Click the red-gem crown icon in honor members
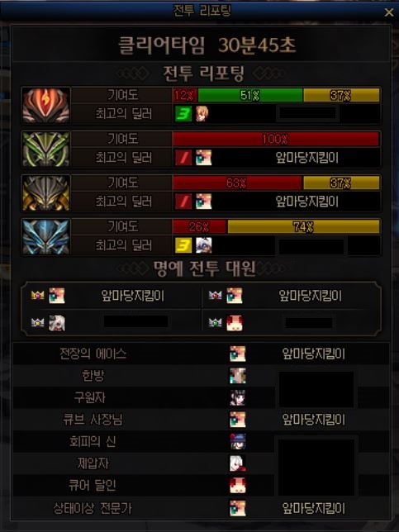The width and height of the screenshot is (399, 532). click(x=215, y=296)
